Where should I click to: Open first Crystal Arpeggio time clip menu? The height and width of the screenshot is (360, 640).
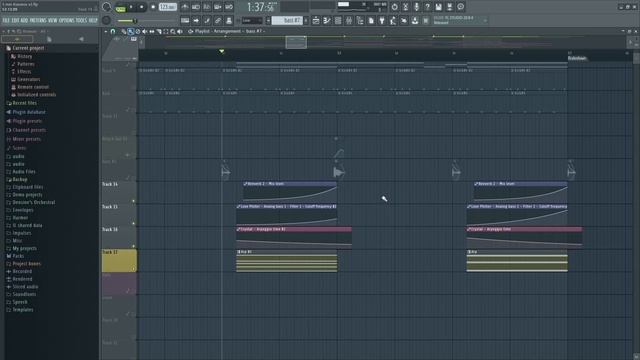239,229
